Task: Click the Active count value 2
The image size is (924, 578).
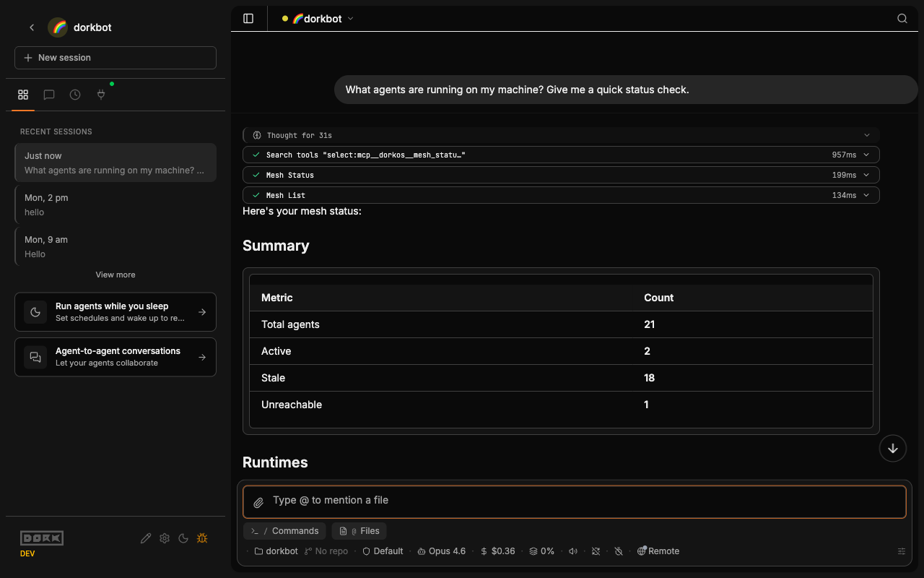Action: pos(647,351)
